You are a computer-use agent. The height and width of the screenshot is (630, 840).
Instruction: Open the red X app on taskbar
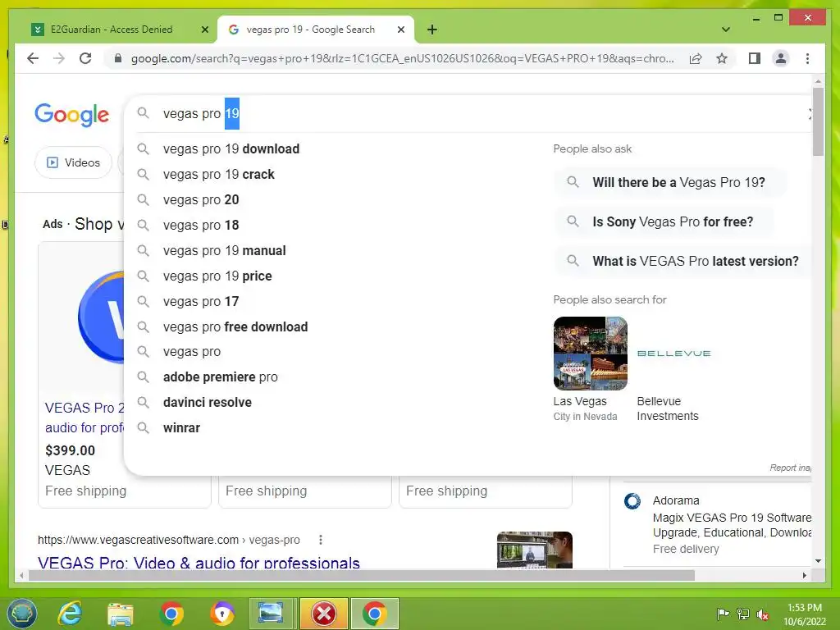pos(324,614)
